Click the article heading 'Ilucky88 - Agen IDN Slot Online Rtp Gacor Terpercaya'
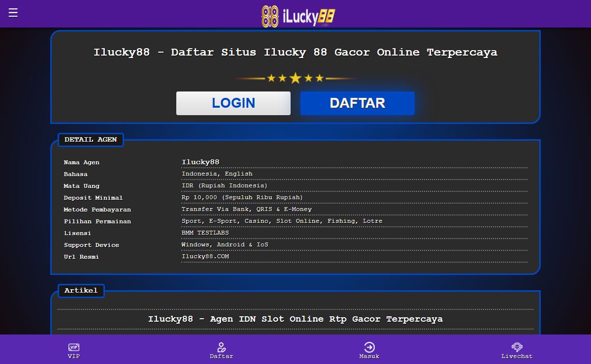Image resolution: width=591 pixels, height=364 pixels. coord(295,319)
